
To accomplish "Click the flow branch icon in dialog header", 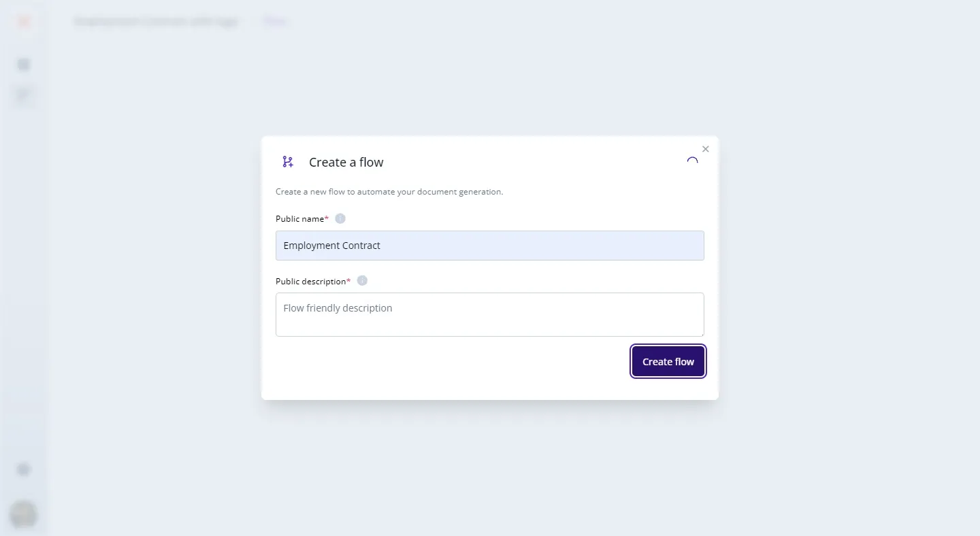I will coord(288,162).
